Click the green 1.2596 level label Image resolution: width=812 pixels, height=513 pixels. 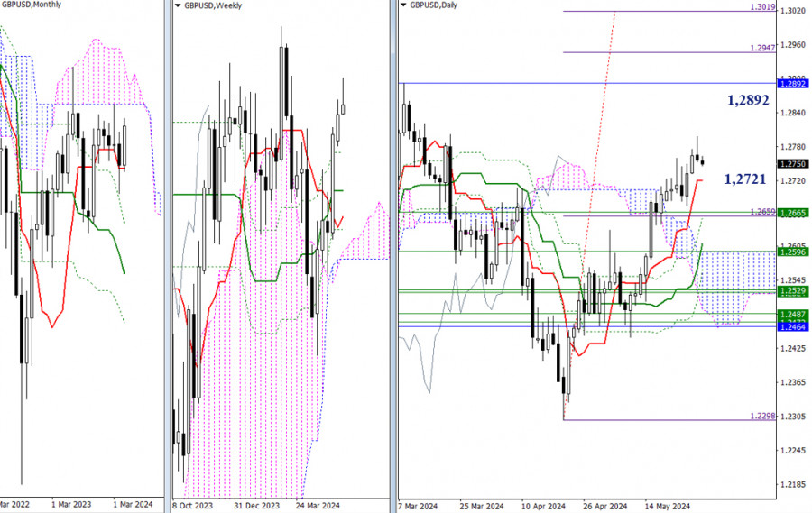(792, 252)
